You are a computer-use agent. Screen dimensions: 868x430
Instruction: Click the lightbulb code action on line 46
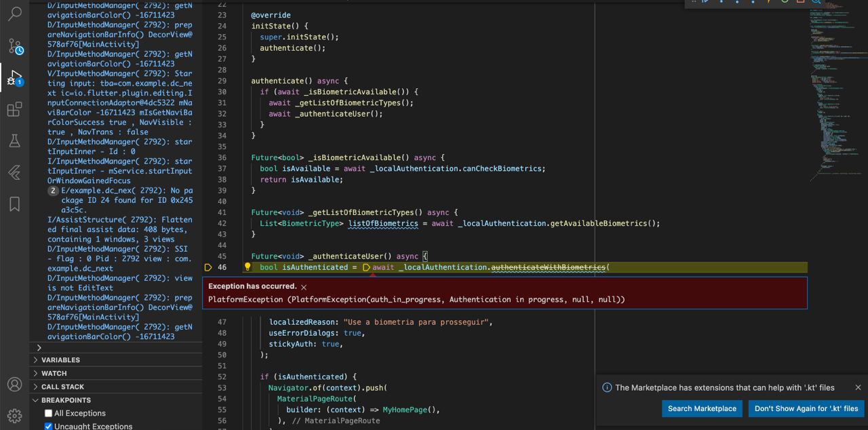point(248,267)
